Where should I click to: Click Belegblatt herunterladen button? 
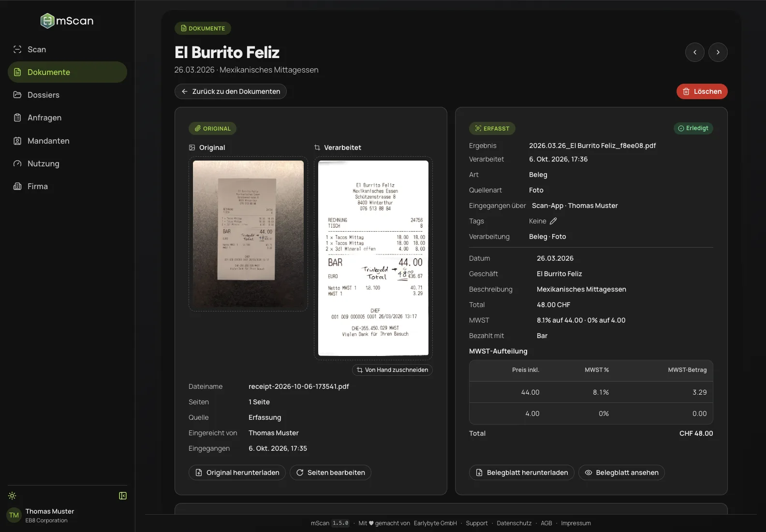click(x=522, y=473)
